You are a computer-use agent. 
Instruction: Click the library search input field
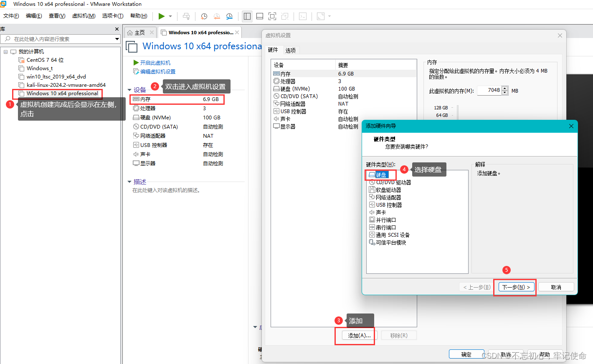61,39
